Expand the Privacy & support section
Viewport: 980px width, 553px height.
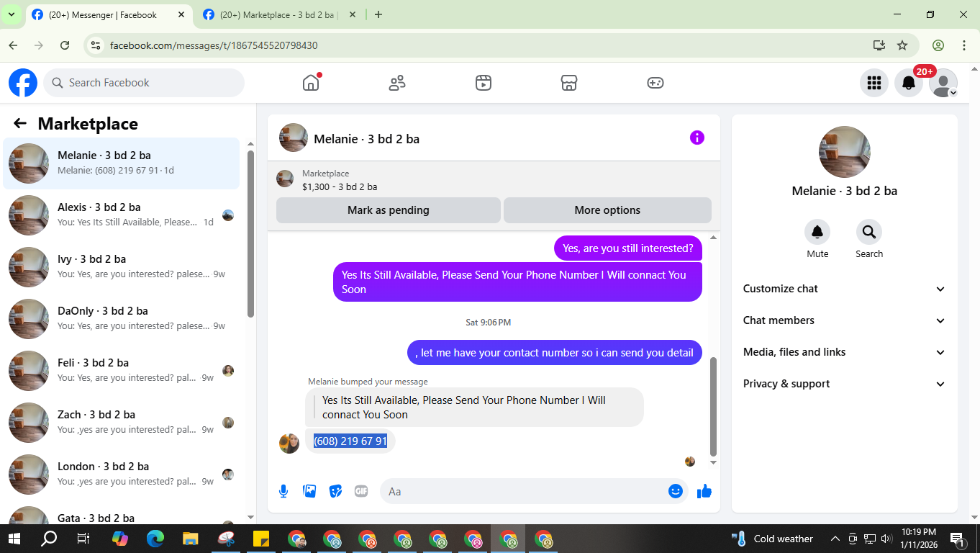(x=845, y=384)
